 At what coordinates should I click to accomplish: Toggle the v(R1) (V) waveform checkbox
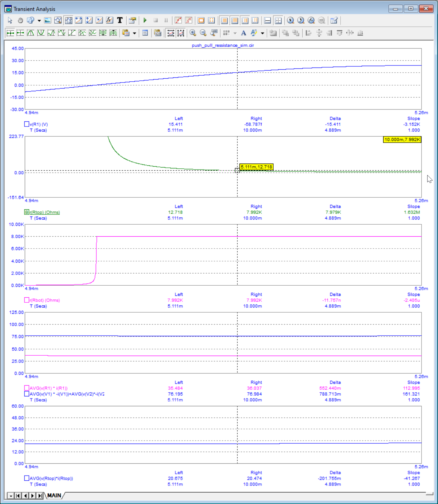click(x=27, y=124)
